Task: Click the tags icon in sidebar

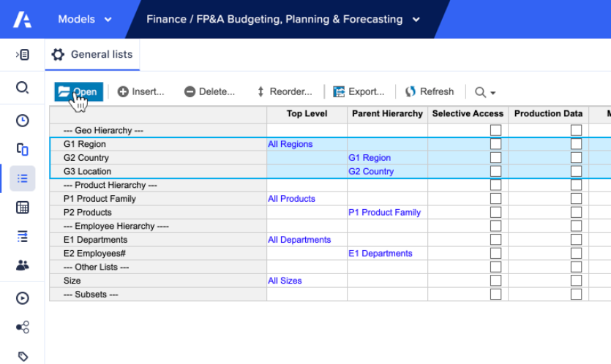Action: tap(22, 356)
